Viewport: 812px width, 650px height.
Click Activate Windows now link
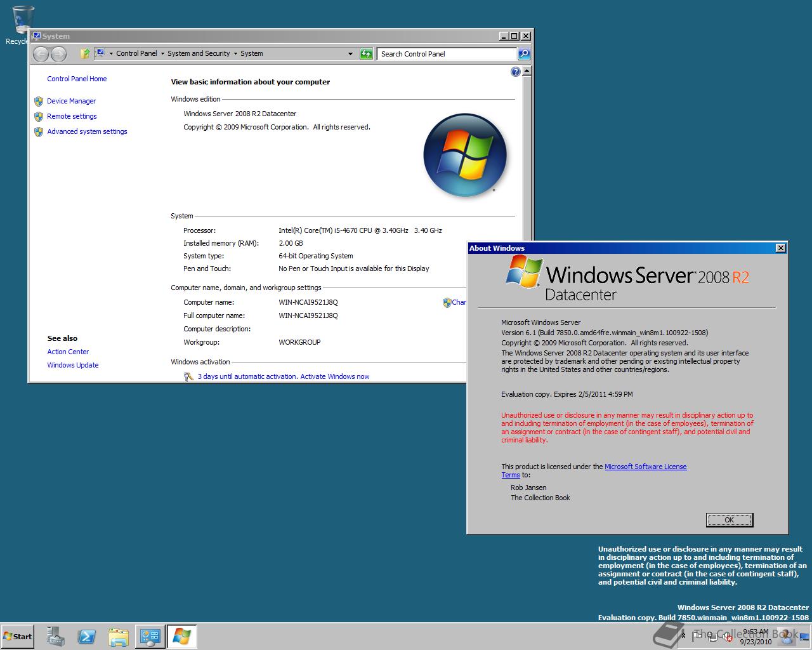click(x=335, y=376)
